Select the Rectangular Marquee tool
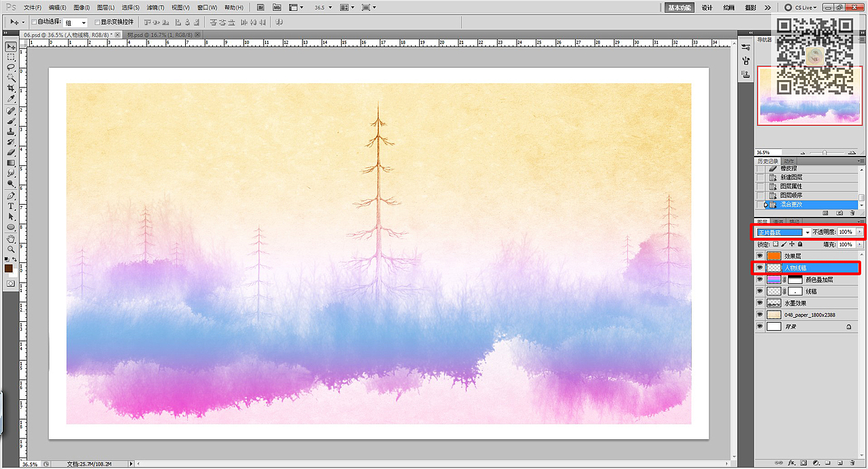 point(11,57)
